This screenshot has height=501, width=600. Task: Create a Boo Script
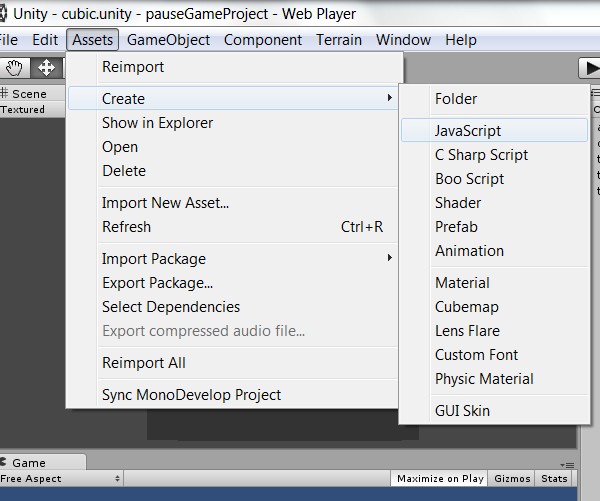click(x=494, y=179)
